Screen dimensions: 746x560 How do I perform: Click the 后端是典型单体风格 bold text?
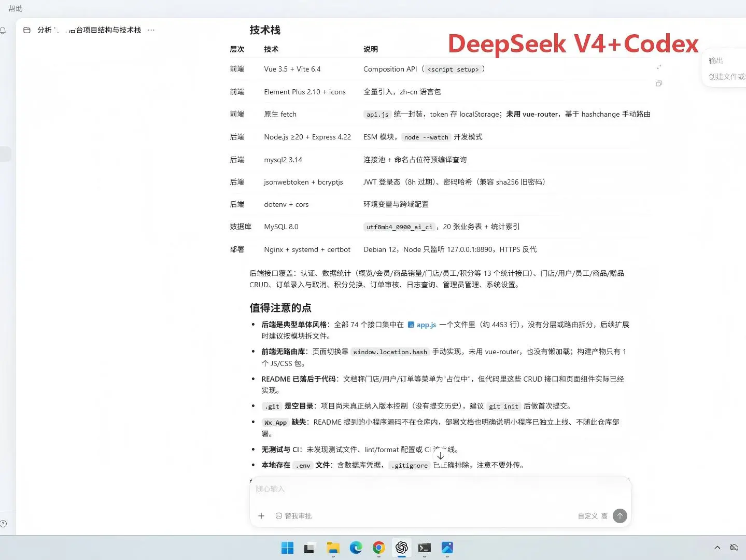(x=294, y=325)
